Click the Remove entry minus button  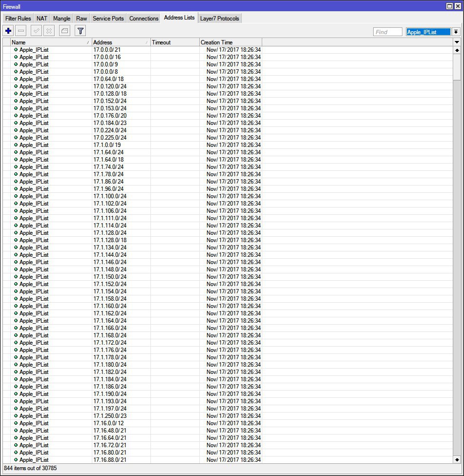tap(21, 31)
